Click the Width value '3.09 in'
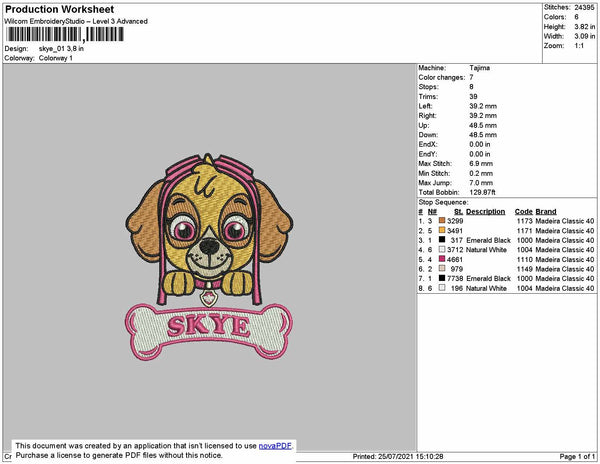The height and width of the screenshot is (464, 600). pos(585,36)
